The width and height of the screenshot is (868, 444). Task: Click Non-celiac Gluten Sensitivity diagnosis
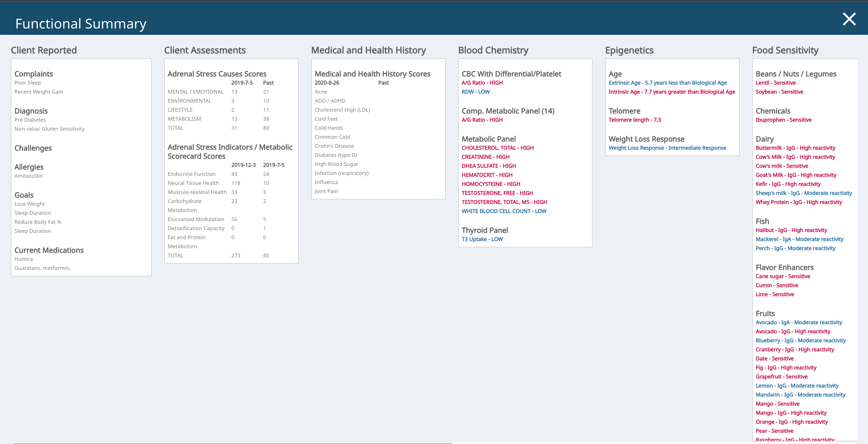tap(49, 129)
